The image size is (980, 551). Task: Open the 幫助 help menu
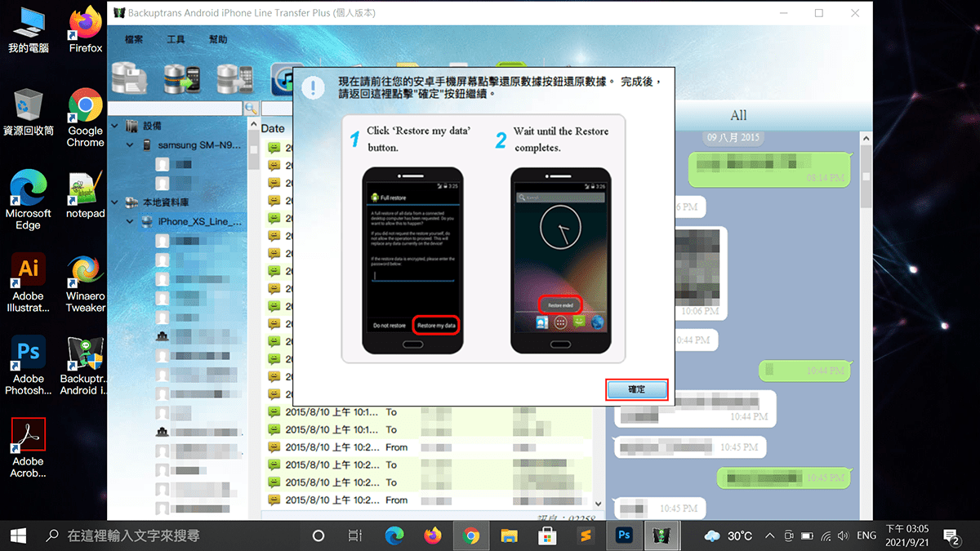pos(216,38)
